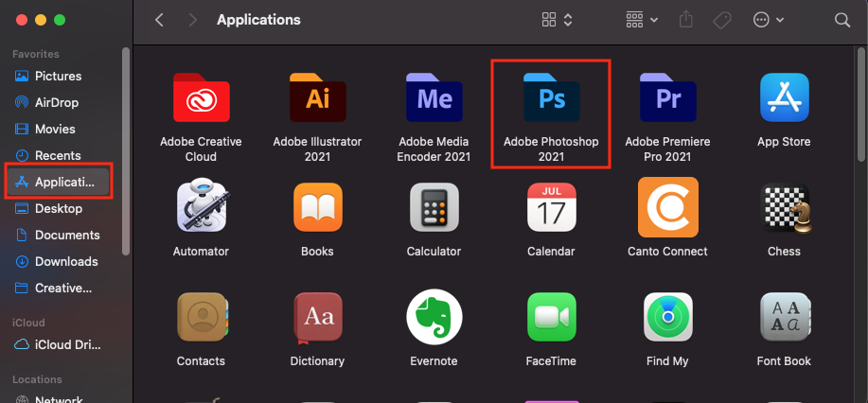Screen dimensions: 868x403
Task: Click the "Font Book" label text
Action: point(784,361)
